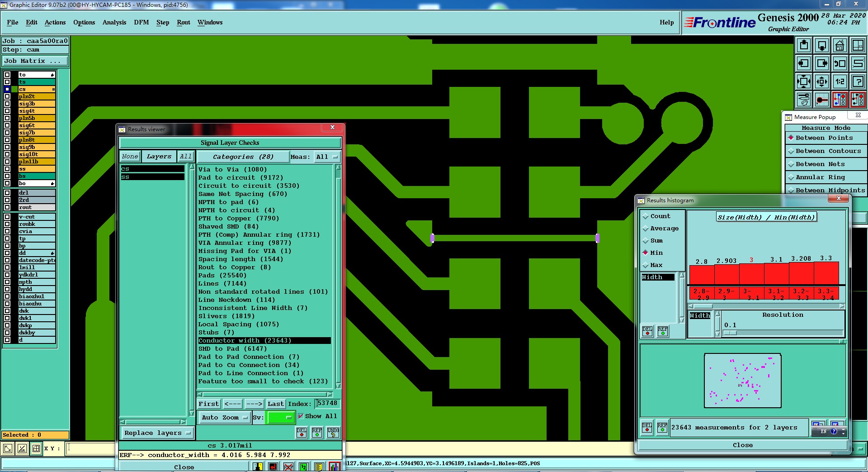Click Close in Results histogram window
This screenshot has height=472, width=868.
[742, 445]
